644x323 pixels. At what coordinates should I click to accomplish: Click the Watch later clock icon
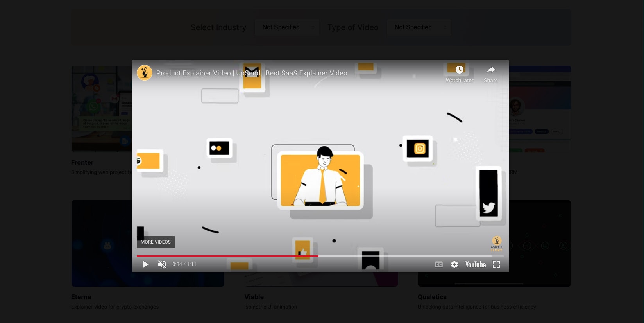pos(460,70)
